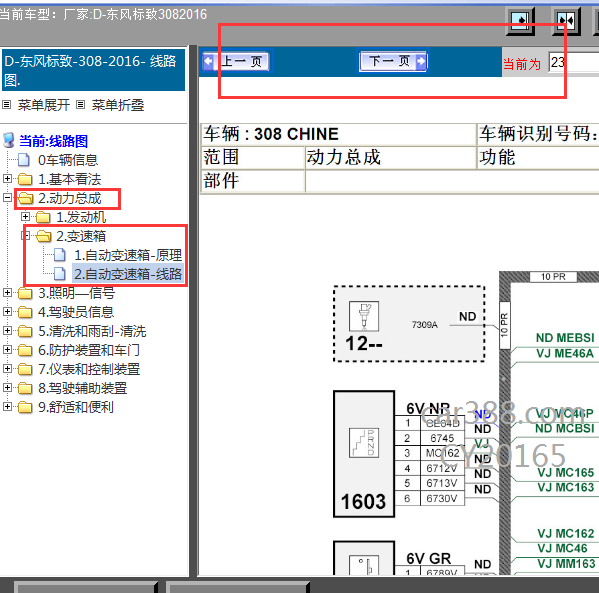
Task: Click the 7309A wire label
Action: [x=424, y=325]
